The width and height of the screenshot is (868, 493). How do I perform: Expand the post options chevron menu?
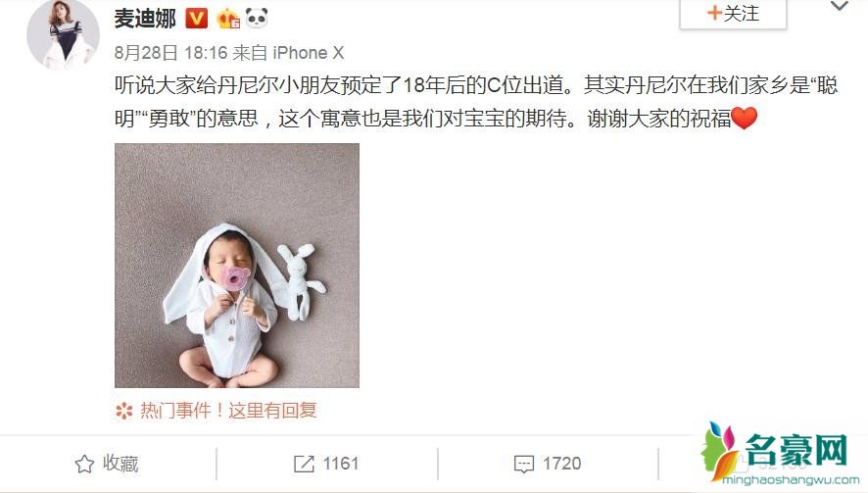(x=840, y=6)
